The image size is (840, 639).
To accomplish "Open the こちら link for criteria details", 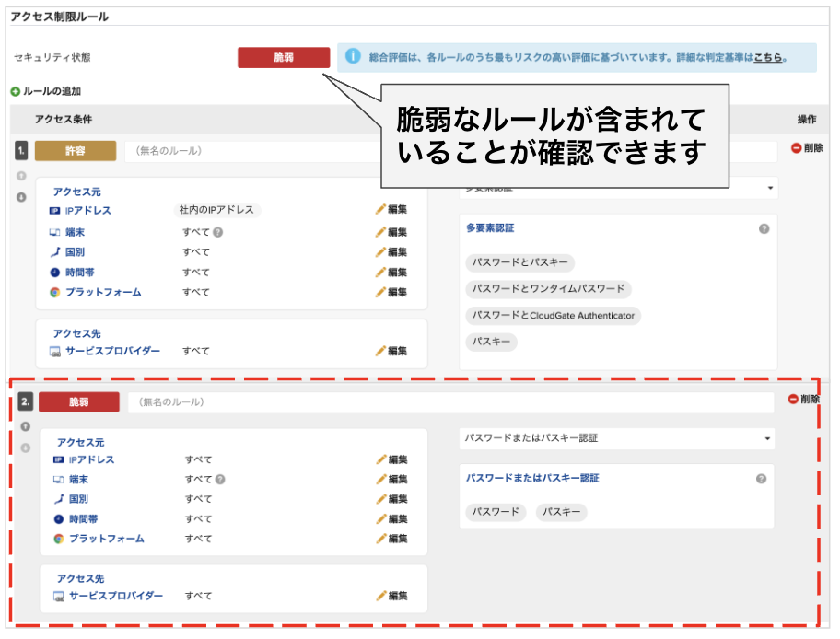I will [767, 58].
